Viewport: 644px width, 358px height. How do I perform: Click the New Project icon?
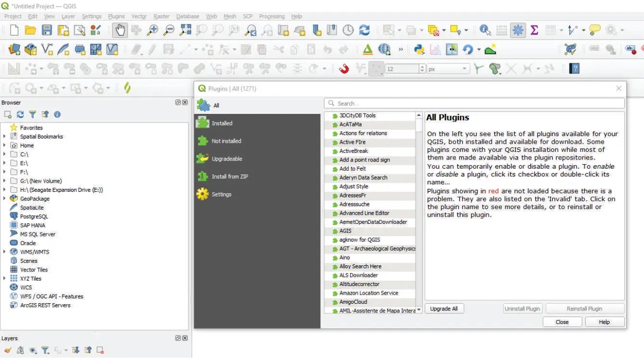14,30
